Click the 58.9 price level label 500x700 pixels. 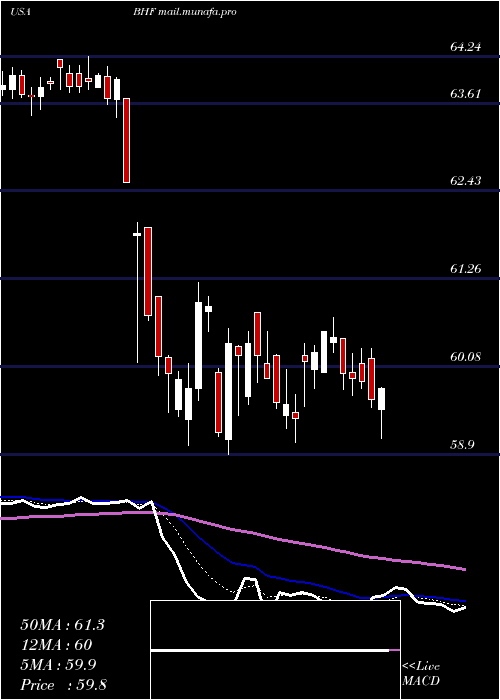[463, 445]
